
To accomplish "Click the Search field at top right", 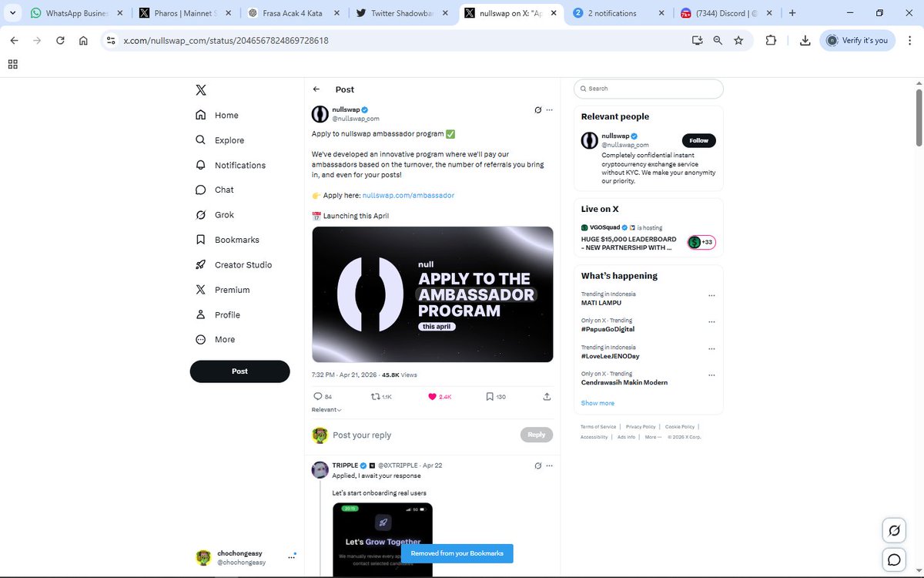I will [x=648, y=89].
